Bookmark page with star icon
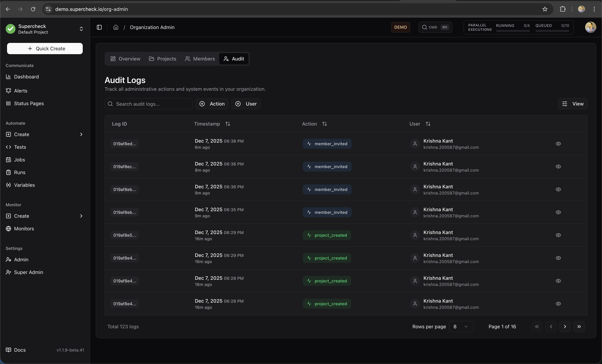This screenshot has height=364, width=602. tap(545, 9)
